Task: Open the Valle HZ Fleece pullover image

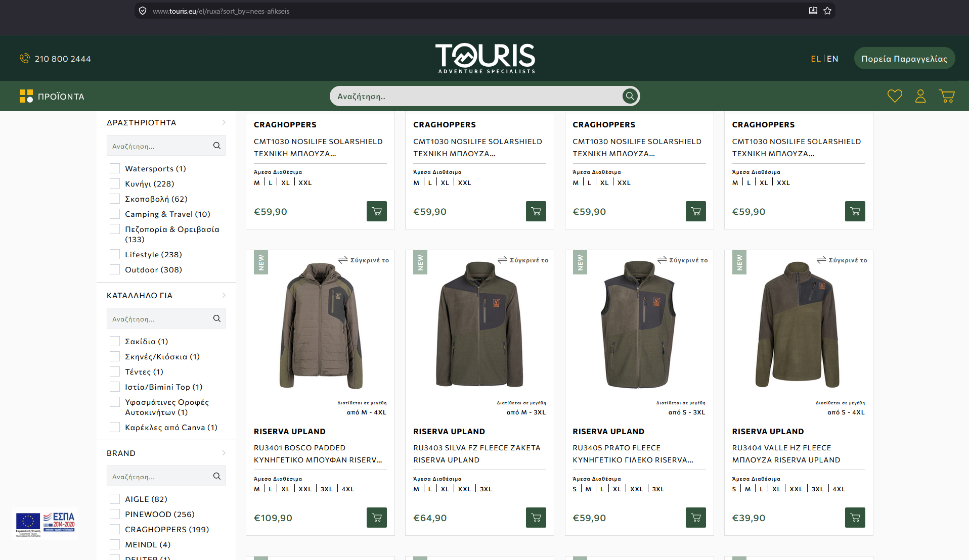Action: click(x=798, y=324)
